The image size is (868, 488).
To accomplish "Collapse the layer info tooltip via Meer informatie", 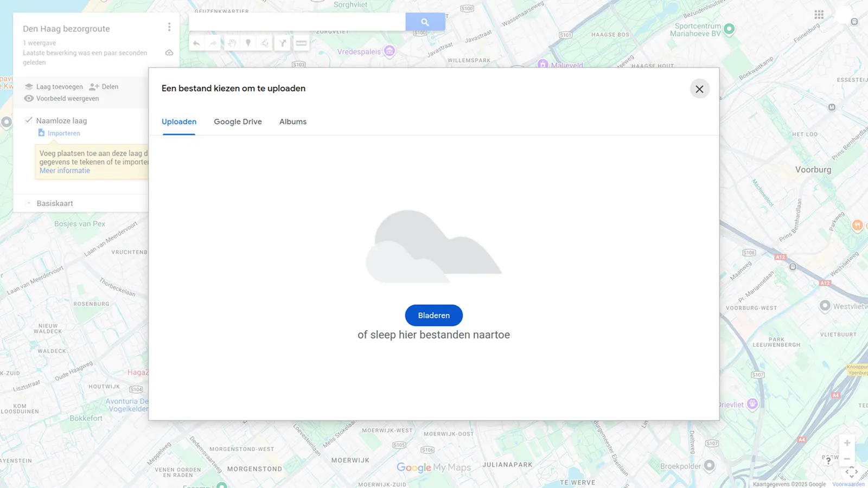I will (65, 170).
